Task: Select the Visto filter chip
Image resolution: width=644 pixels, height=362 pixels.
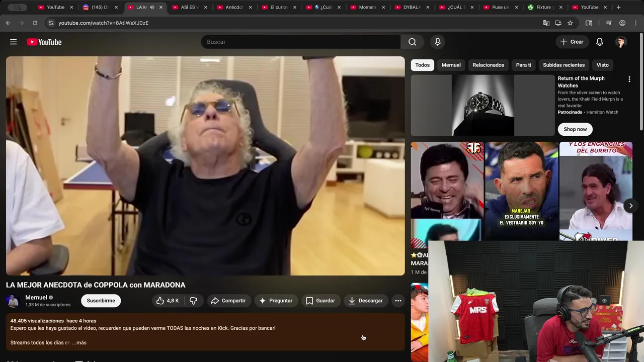Action: [x=603, y=65]
